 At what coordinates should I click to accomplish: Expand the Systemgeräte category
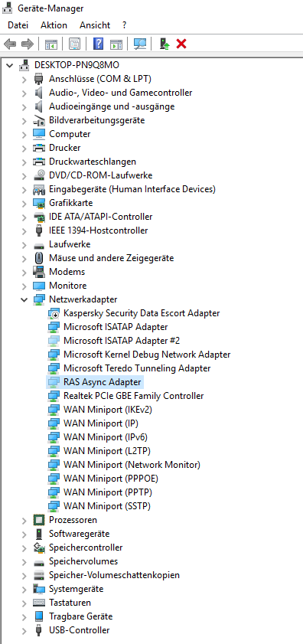[24, 589]
